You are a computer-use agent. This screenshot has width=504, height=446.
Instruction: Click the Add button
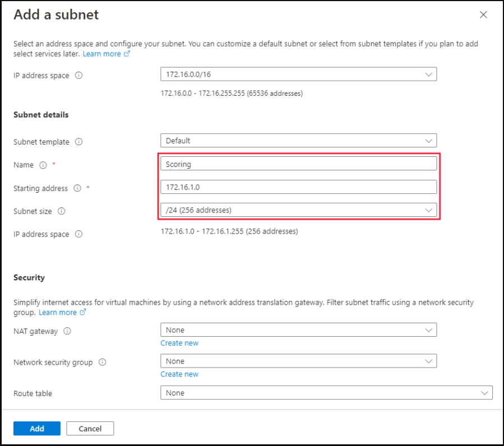click(x=37, y=428)
